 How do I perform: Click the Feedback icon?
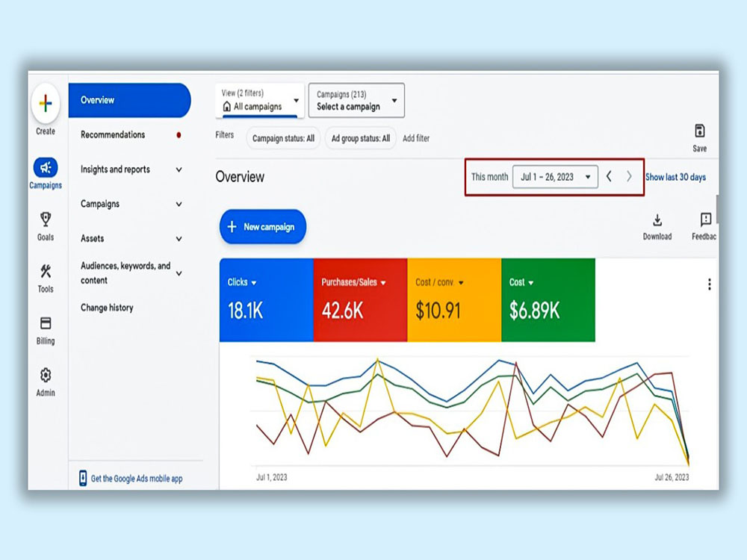coord(706,220)
